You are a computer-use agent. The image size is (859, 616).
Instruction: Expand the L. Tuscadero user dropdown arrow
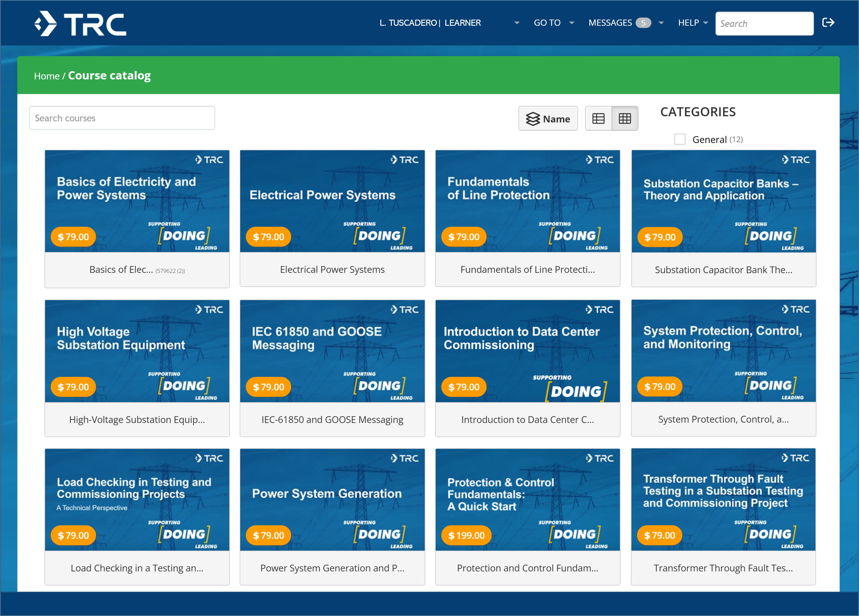(x=517, y=23)
